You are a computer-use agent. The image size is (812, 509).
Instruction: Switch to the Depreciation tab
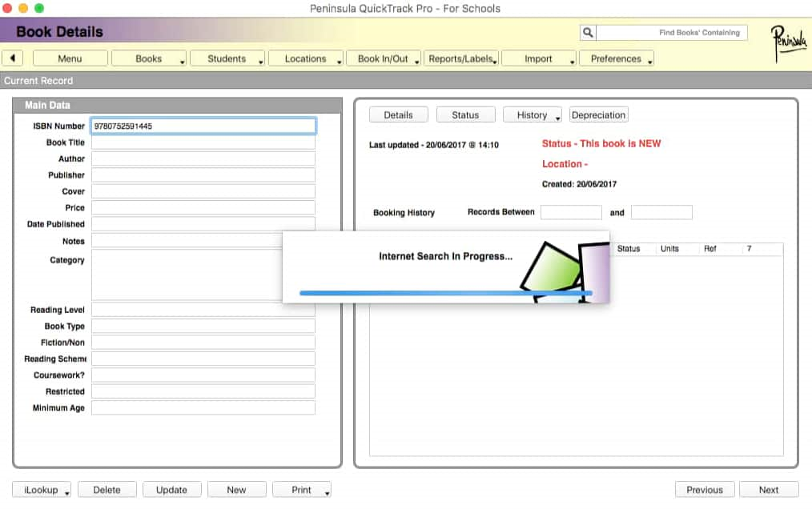point(599,115)
